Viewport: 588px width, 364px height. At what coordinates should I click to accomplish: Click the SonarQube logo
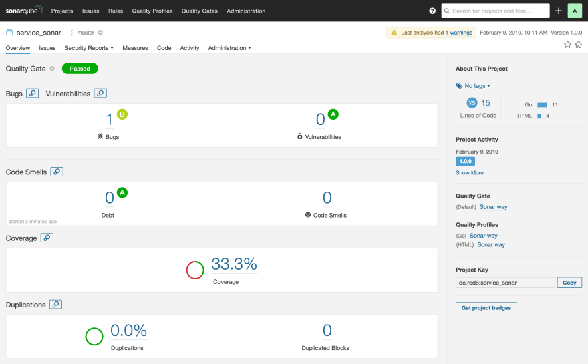click(x=24, y=10)
